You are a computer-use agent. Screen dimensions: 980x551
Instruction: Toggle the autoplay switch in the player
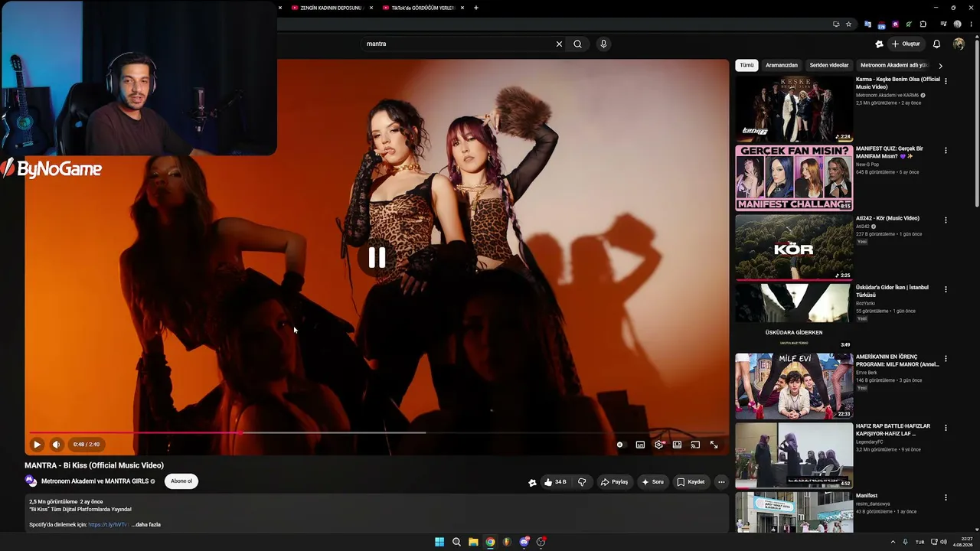[620, 445]
